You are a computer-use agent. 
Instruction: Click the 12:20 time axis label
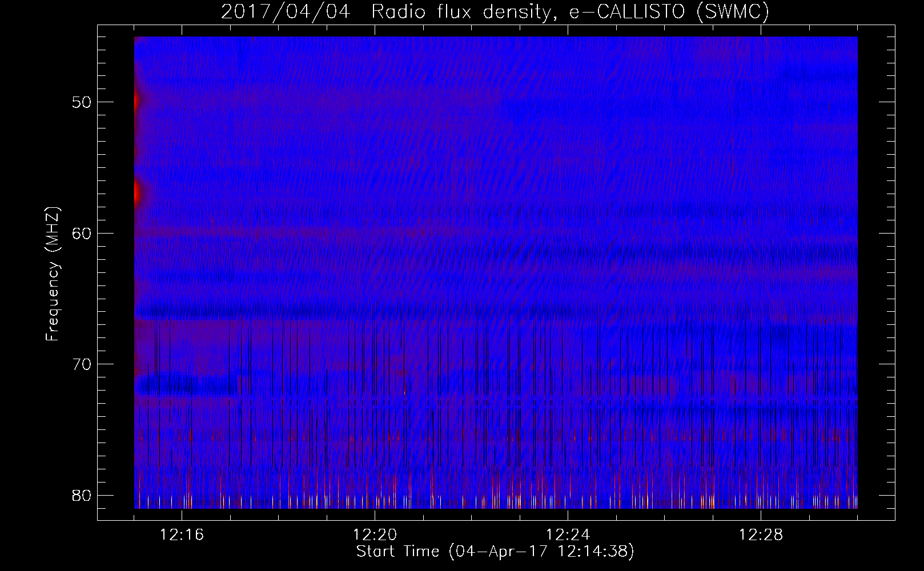(x=375, y=535)
